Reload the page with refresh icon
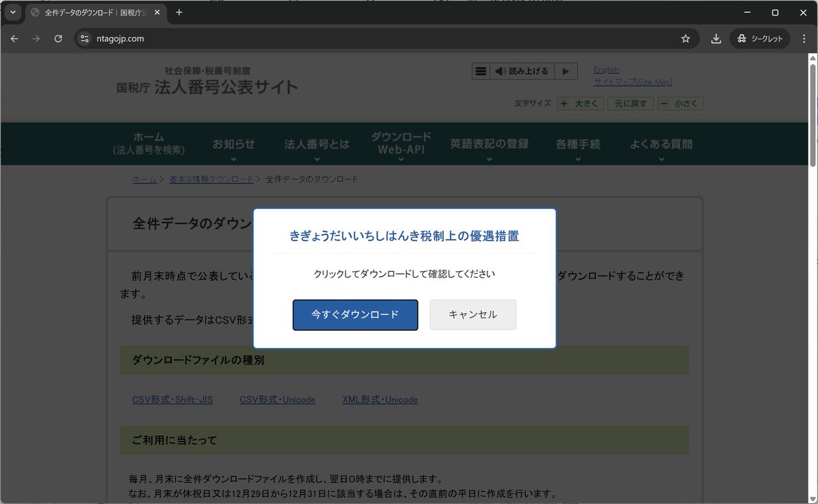The image size is (818, 504). [x=58, y=39]
